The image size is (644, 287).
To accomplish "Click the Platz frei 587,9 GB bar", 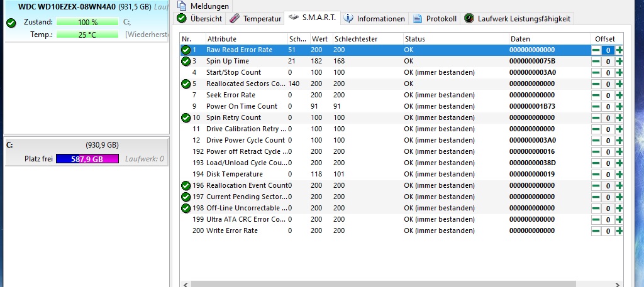I will click(x=87, y=159).
